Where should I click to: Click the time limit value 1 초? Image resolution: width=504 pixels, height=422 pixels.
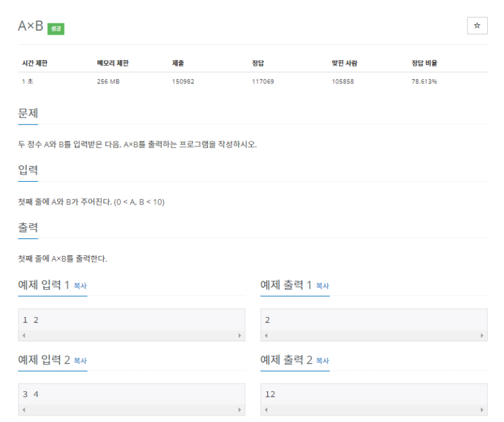27,81
